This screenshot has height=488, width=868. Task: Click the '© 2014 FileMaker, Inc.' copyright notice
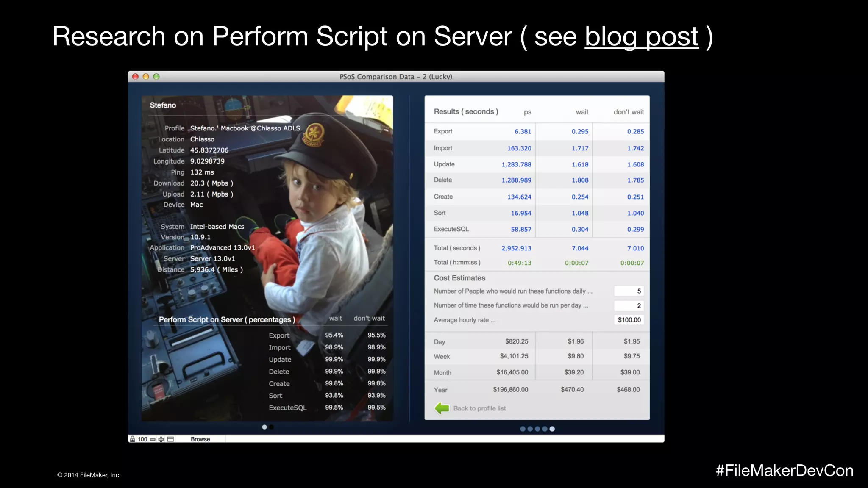[x=89, y=475]
